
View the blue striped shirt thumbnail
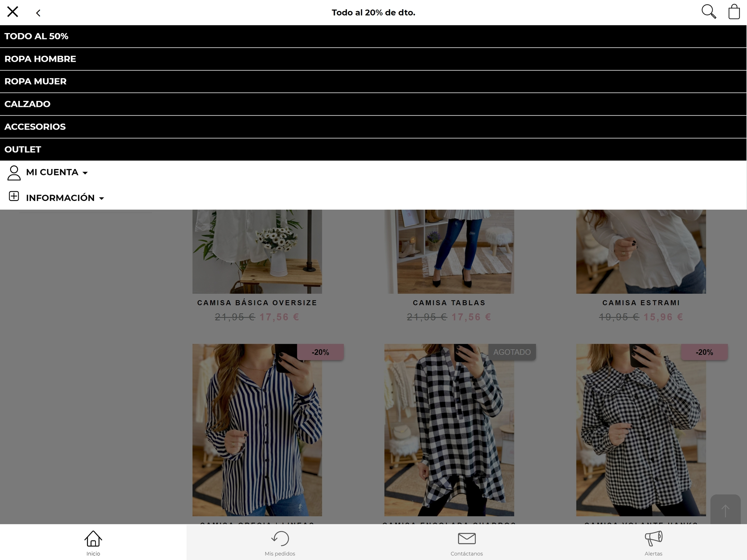tap(257, 430)
